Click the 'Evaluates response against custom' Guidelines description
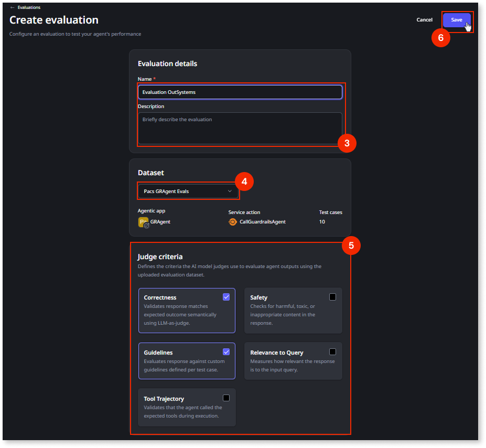The width and height of the screenshot is (486, 448). click(184, 366)
